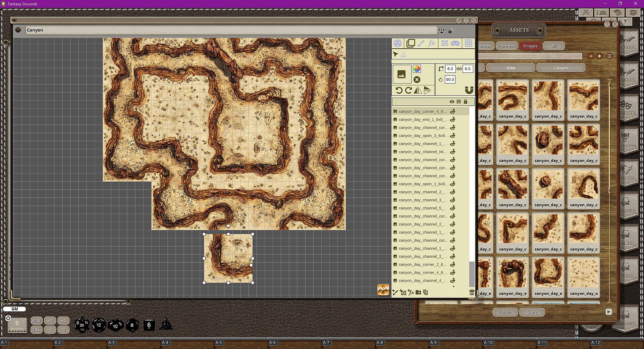Toggle visibility icon for canyon_day_corner_2 layer
This screenshot has height=349, width=644.
click(452, 264)
